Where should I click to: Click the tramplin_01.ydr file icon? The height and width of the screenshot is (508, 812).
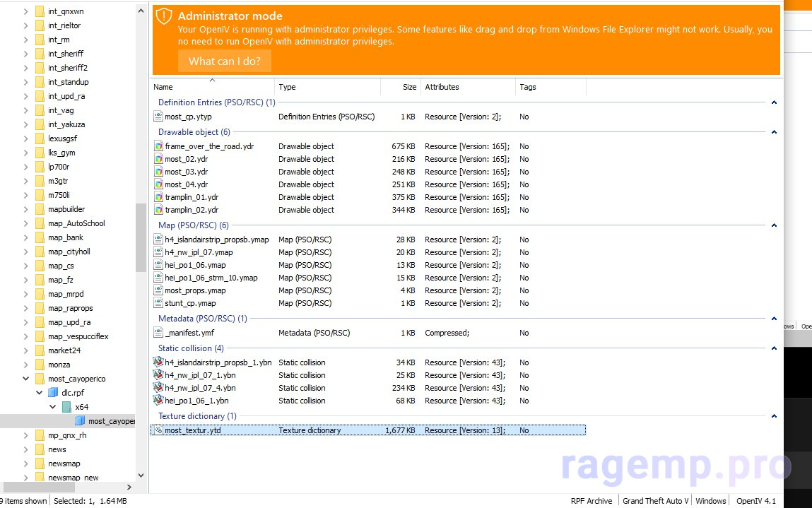pos(158,197)
